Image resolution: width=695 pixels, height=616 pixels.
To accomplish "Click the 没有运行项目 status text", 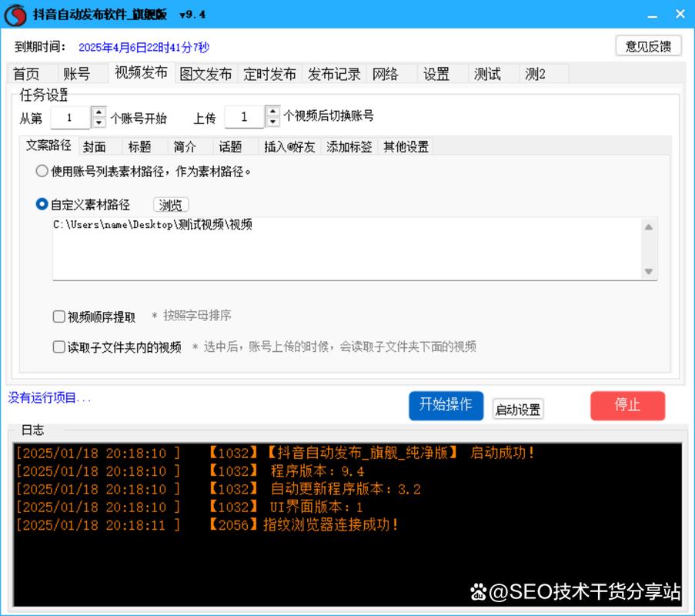I will point(49,398).
